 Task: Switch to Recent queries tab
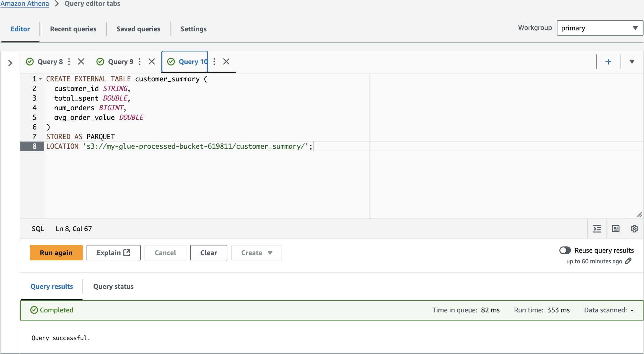73,29
